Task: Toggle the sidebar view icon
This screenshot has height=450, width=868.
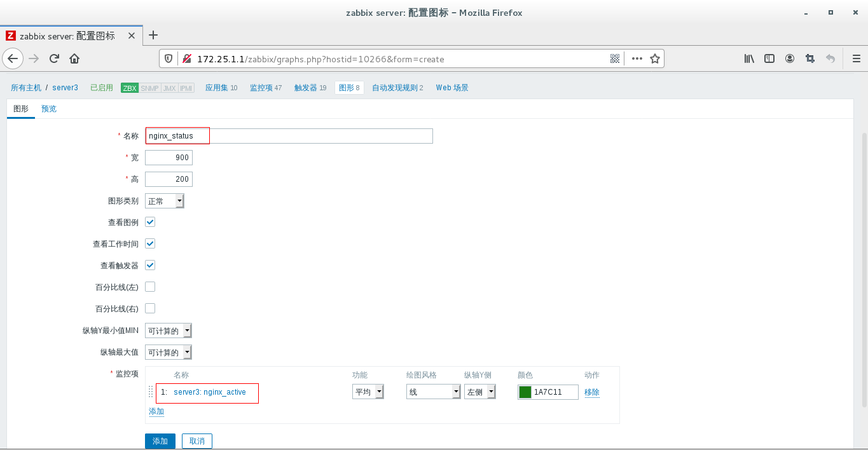Action: coord(769,58)
